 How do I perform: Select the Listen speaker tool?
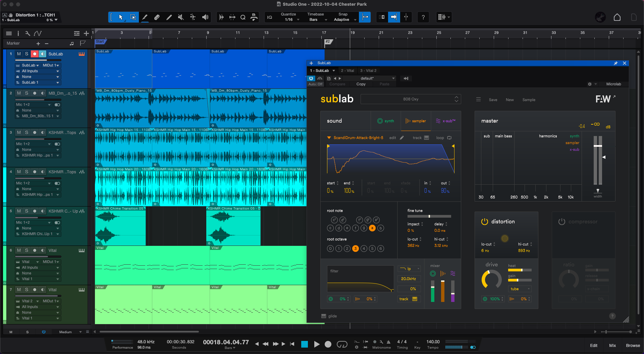[205, 17]
